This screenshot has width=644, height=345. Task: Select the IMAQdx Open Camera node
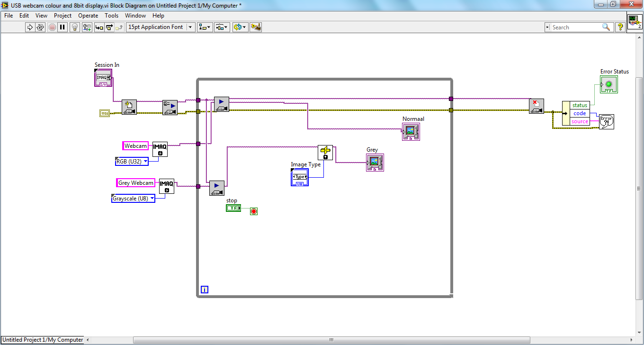point(129,107)
